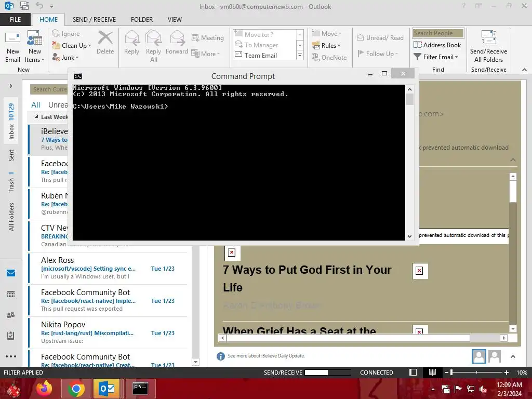This screenshot has height=399, width=532.
Task: Click the Search People field
Action: coord(438,33)
